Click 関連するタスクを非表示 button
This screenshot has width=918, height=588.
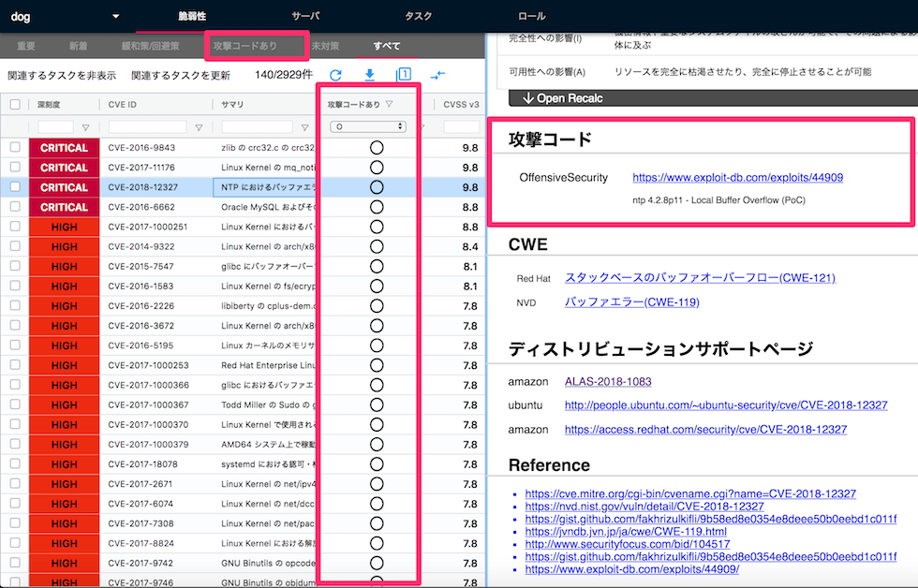point(62,76)
